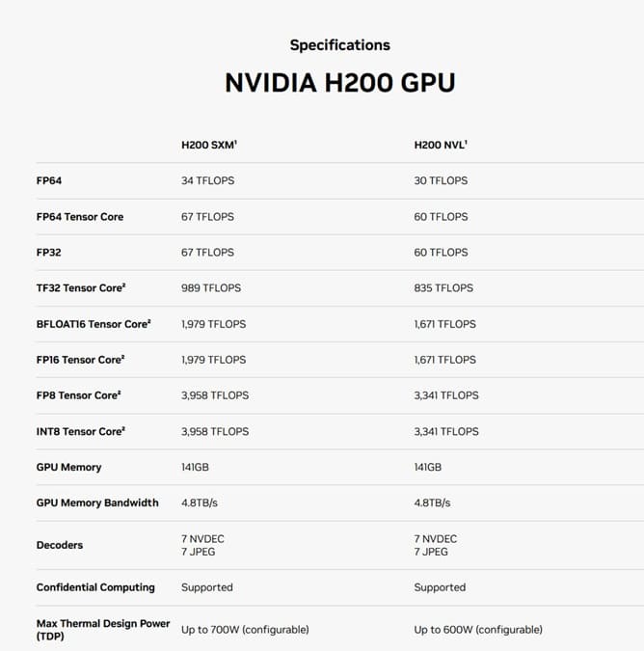
Task: Click the GPU Memory Bandwidth row label
Action: (x=97, y=502)
